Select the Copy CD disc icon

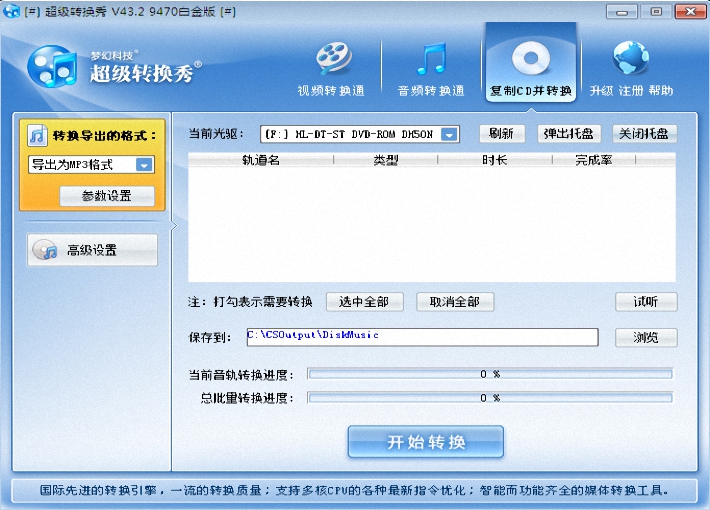[x=530, y=59]
